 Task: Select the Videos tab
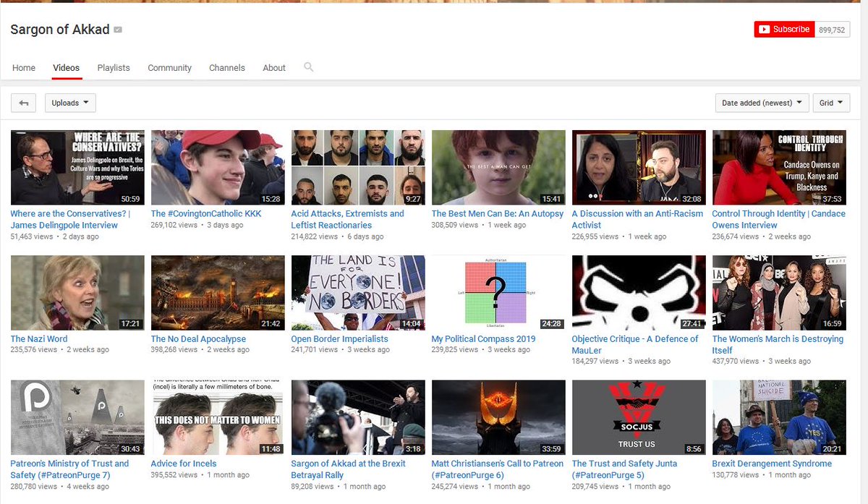click(67, 68)
